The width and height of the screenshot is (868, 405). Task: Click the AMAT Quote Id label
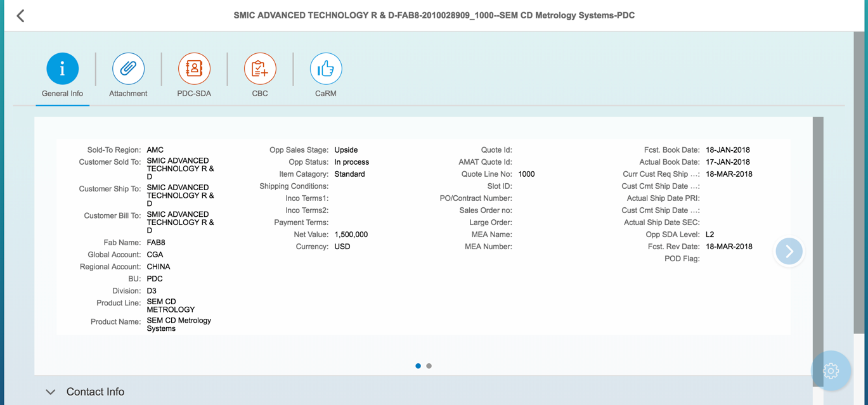click(486, 162)
